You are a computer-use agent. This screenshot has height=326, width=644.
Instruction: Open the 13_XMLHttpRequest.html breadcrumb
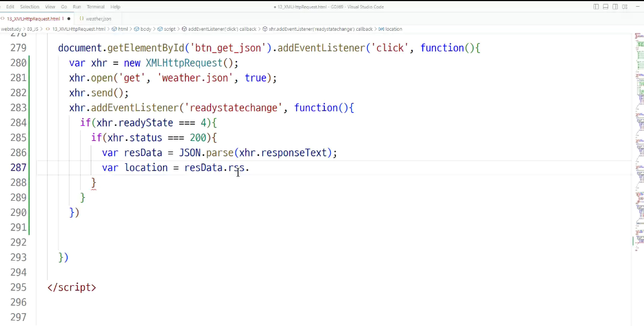coord(78,29)
